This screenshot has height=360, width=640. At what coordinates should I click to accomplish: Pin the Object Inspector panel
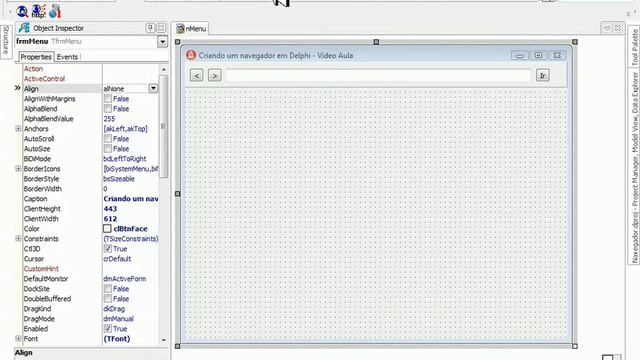(150, 28)
